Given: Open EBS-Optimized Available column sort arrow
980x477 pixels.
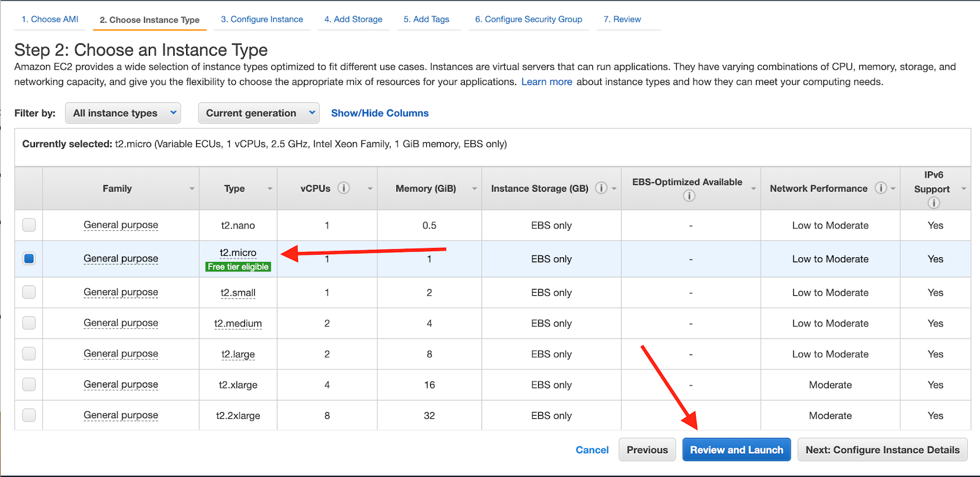Looking at the screenshot, I should point(753,189).
